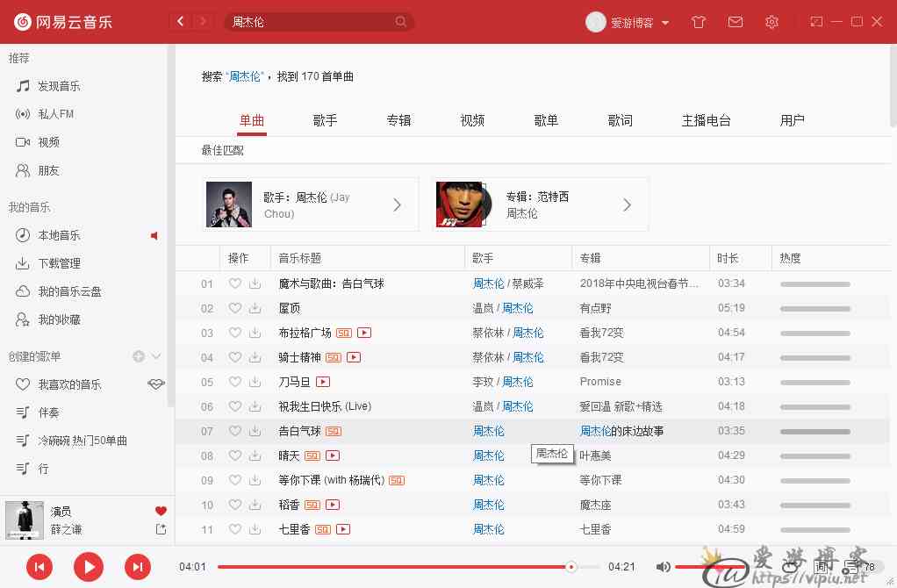Play MV for 布拉格广场

[364, 333]
